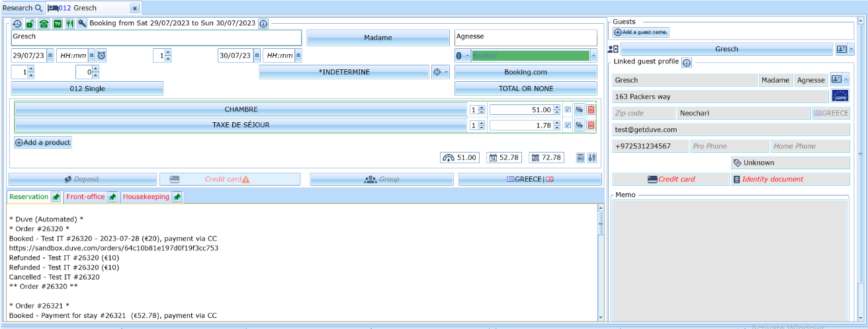Viewport: 868px width, 329px height.
Task: Switch to the Reservation tab
Action: tap(29, 197)
